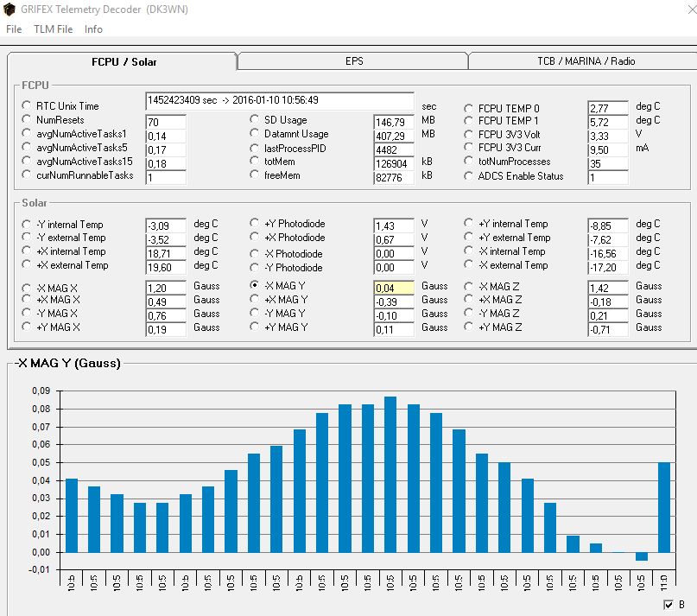This screenshot has height=616, width=697.
Task: Select +X MAG X radio button
Action: point(26,299)
